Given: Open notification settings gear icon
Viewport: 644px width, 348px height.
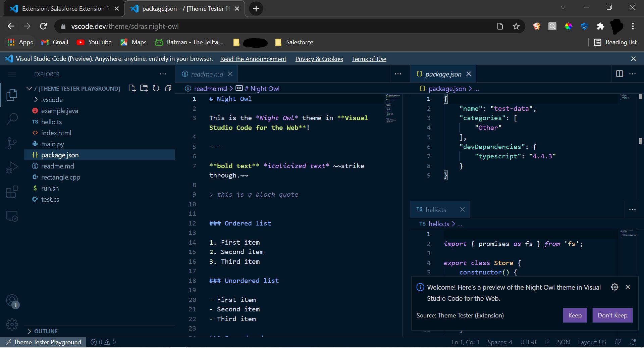Looking at the screenshot, I should (x=614, y=287).
